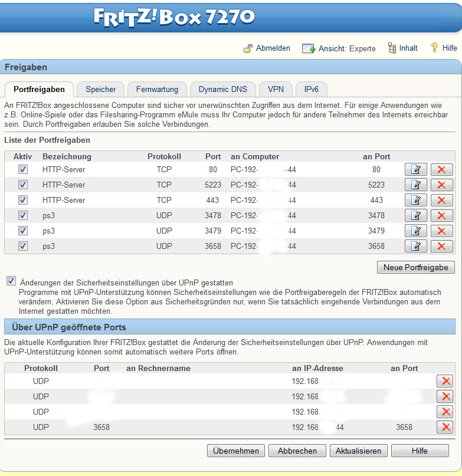This screenshot has height=476, width=462.
Task: Click the UPnP Port cell 3658
Action: point(101,427)
